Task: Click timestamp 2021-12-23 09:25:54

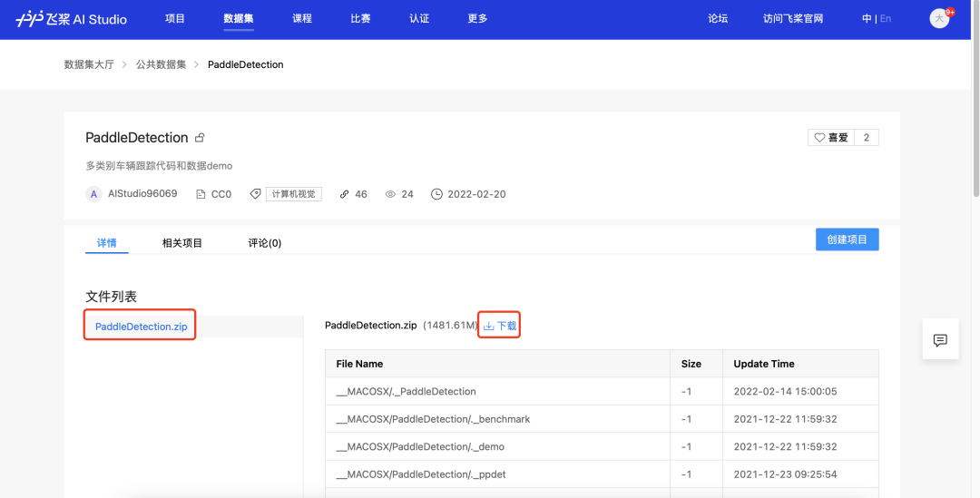Action: pyautogui.click(x=785, y=474)
